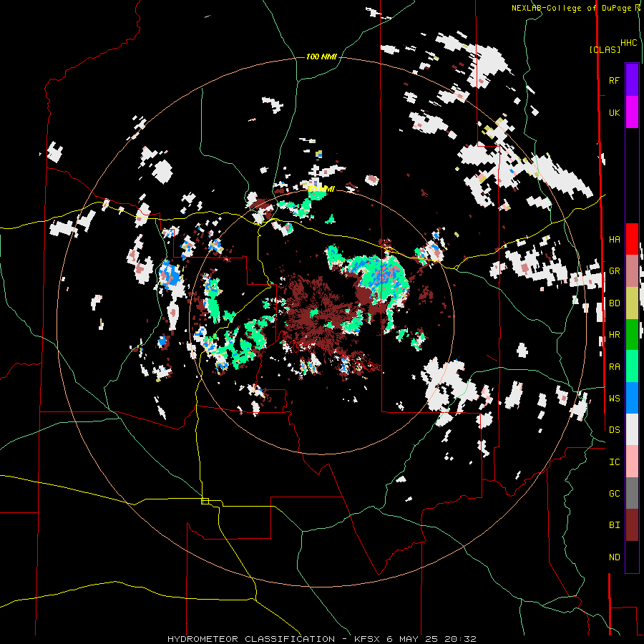
Task: Click the 'NEXLAB-College of DuPage' credit text
Action: coord(571,8)
